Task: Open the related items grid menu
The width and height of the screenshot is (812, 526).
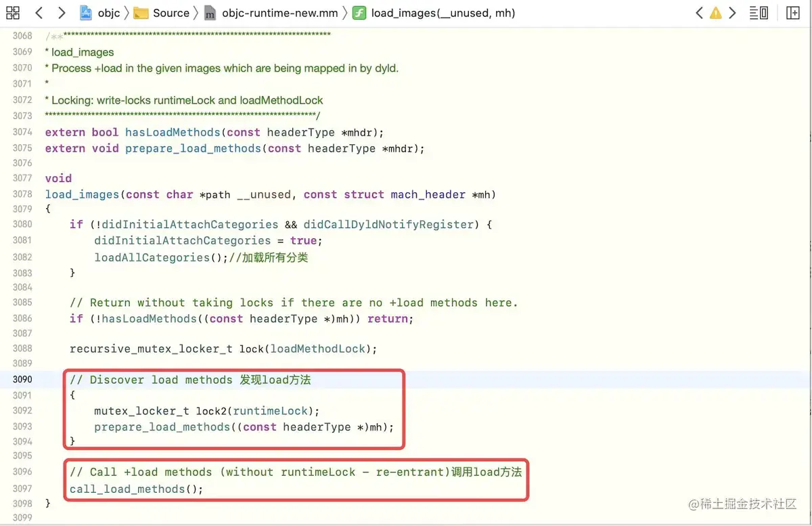Action: tap(13, 12)
